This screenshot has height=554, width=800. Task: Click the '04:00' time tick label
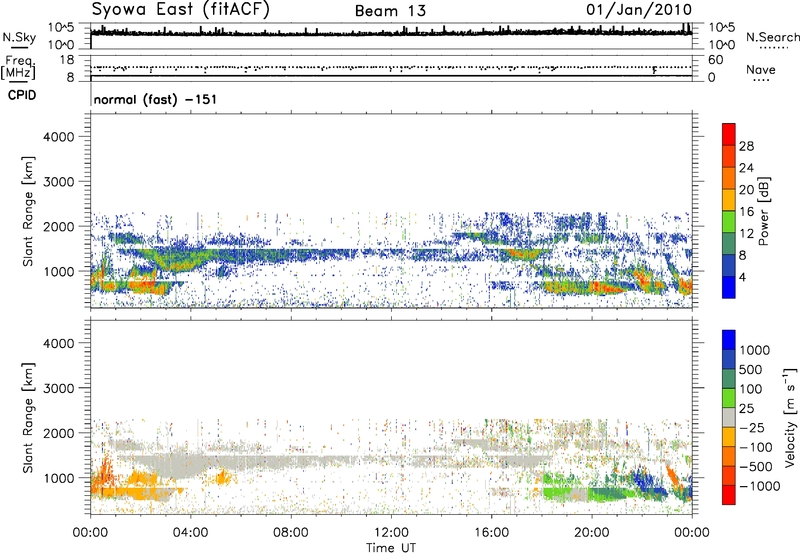click(x=190, y=533)
